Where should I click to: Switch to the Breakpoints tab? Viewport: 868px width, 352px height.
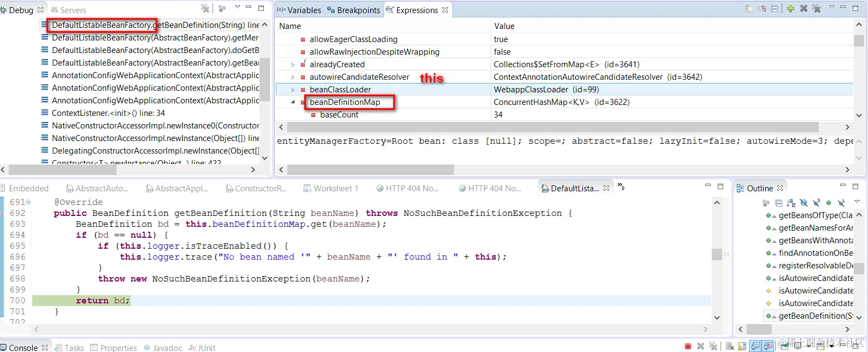(353, 10)
